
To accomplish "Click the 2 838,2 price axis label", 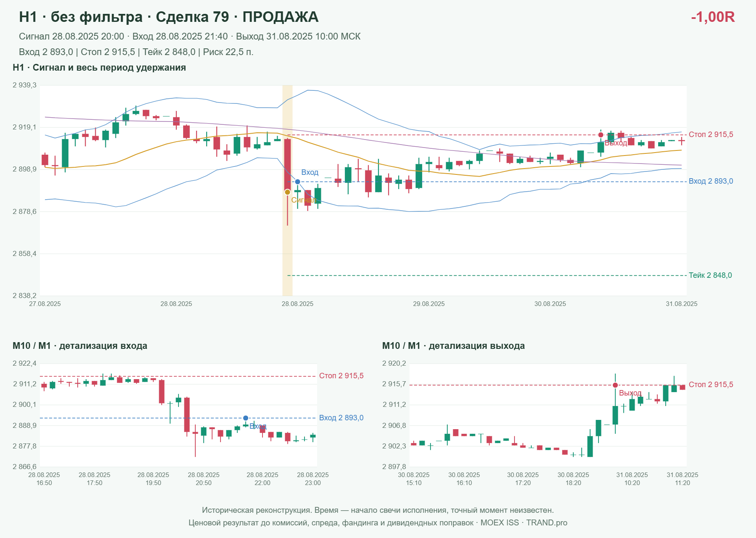I will (x=24, y=296).
